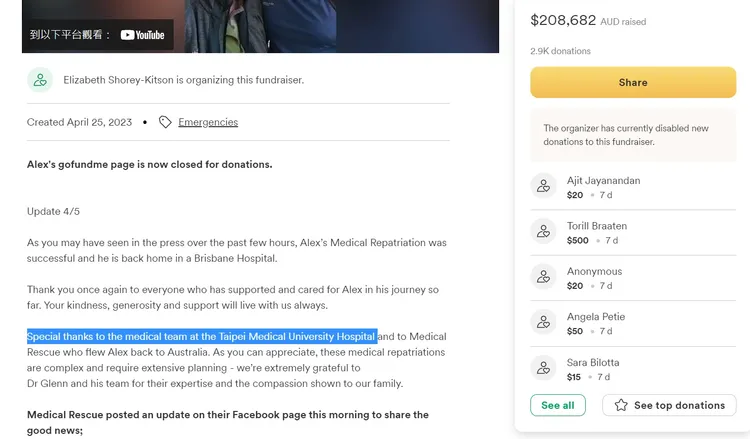Screen dimensions: 750x439
Task: Click the 2.9K donations count
Action: pos(560,51)
